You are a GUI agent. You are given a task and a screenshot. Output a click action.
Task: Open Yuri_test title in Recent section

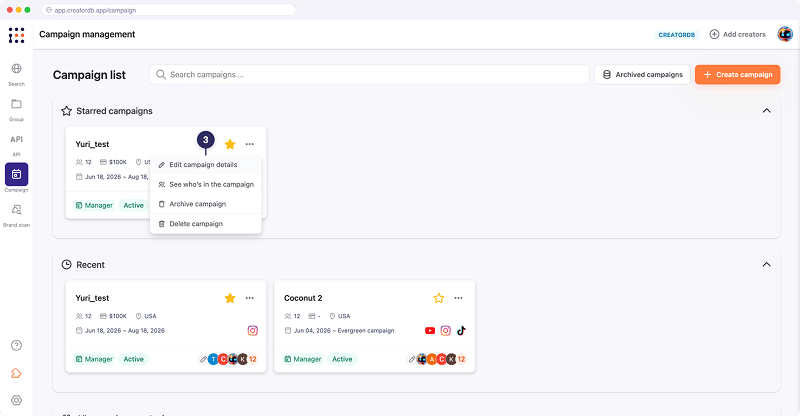[92, 298]
